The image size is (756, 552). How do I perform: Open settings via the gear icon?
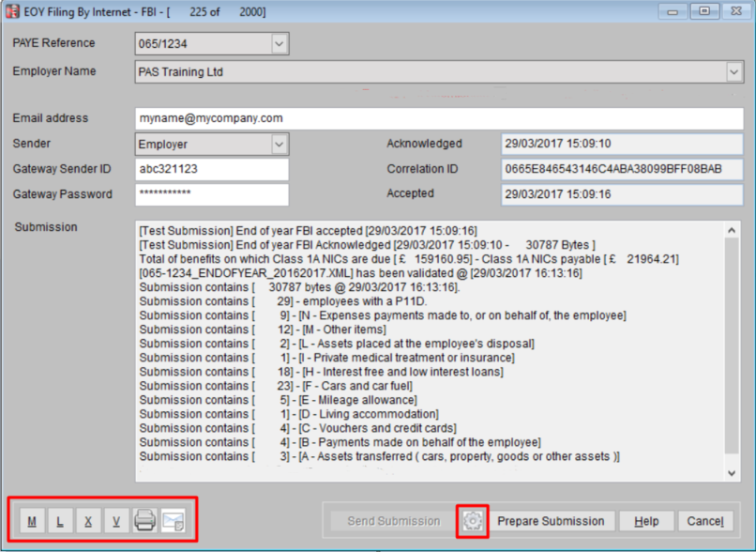tap(473, 521)
